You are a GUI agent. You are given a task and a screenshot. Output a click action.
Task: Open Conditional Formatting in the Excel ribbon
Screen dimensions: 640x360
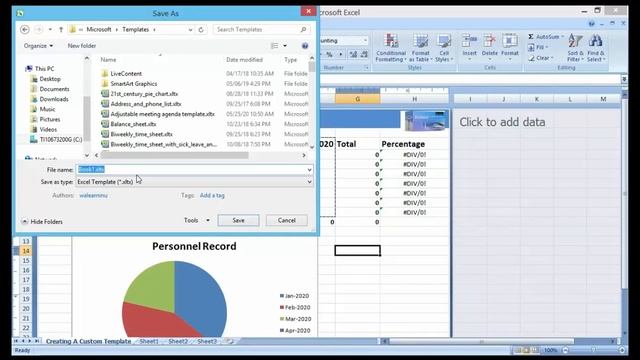click(391, 48)
